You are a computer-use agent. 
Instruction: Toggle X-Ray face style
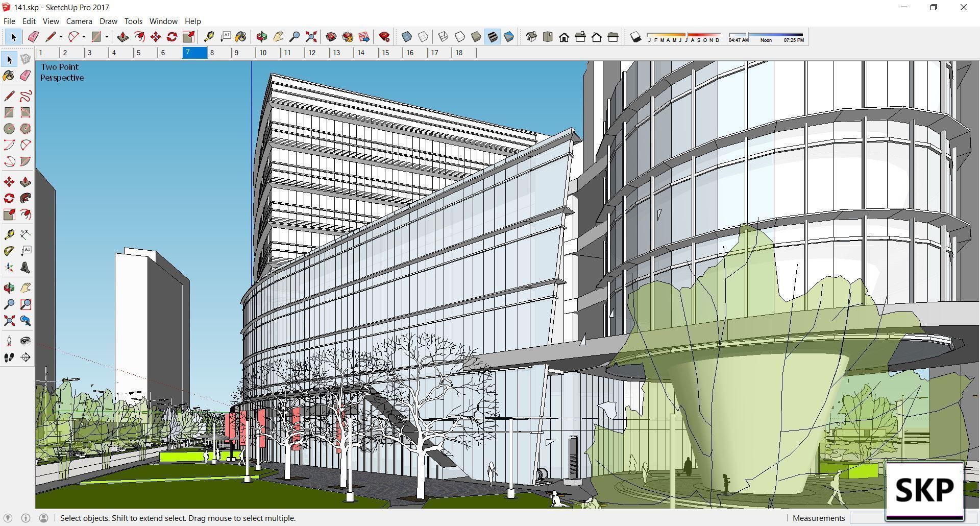pos(407,37)
